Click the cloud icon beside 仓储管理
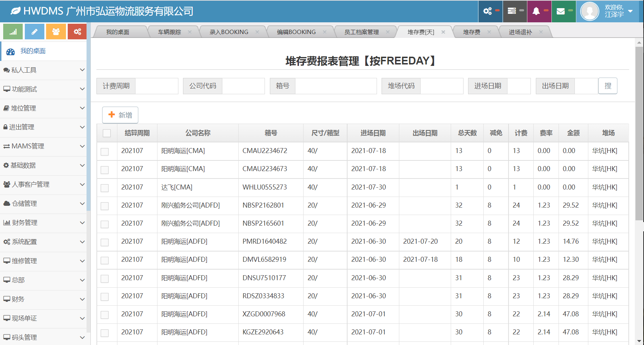 (x=7, y=203)
